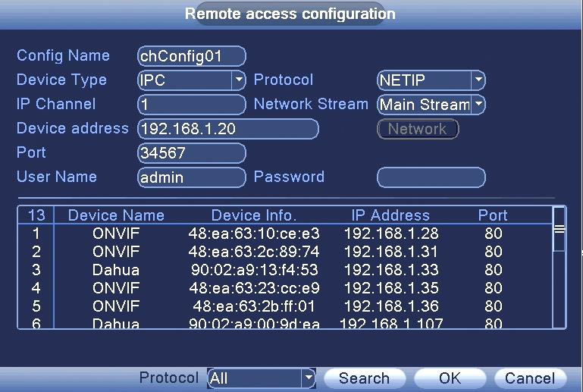
Task: Select device row 192.168.1.28
Action: (x=285, y=234)
